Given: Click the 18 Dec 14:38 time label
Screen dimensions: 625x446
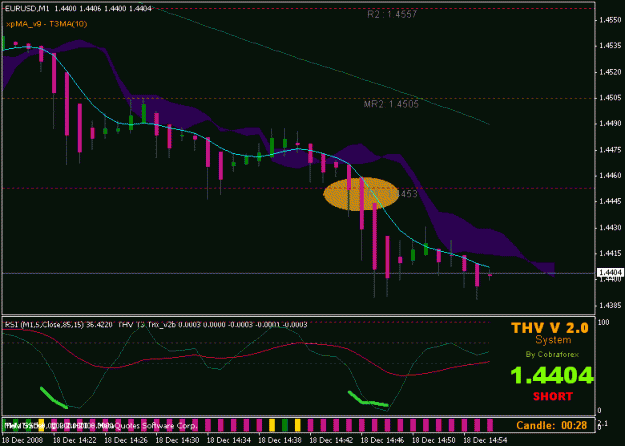Looking at the screenshot, I should pos(280,440).
